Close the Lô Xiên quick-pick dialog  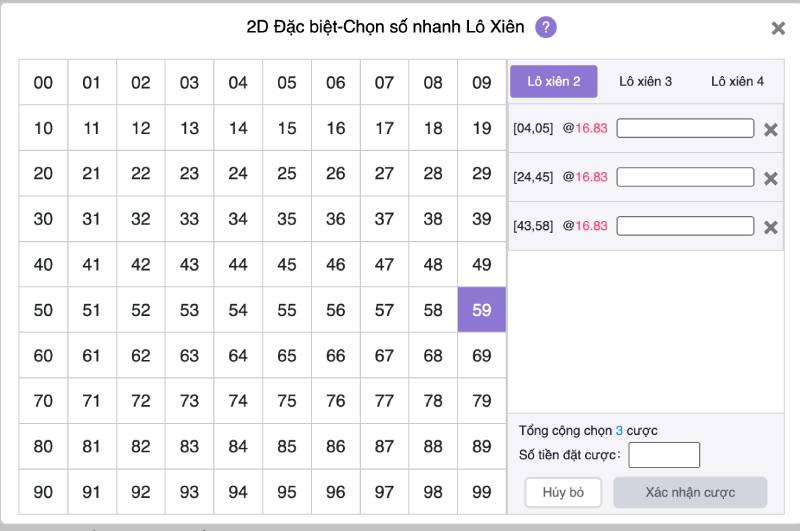click(778, 28)
